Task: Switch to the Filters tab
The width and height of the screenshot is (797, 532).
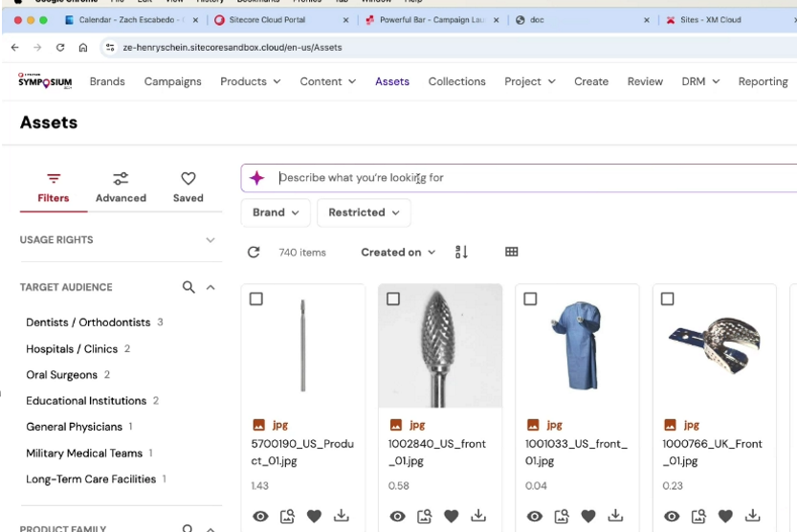Action: pyautogui.click(x=54, y=188)
